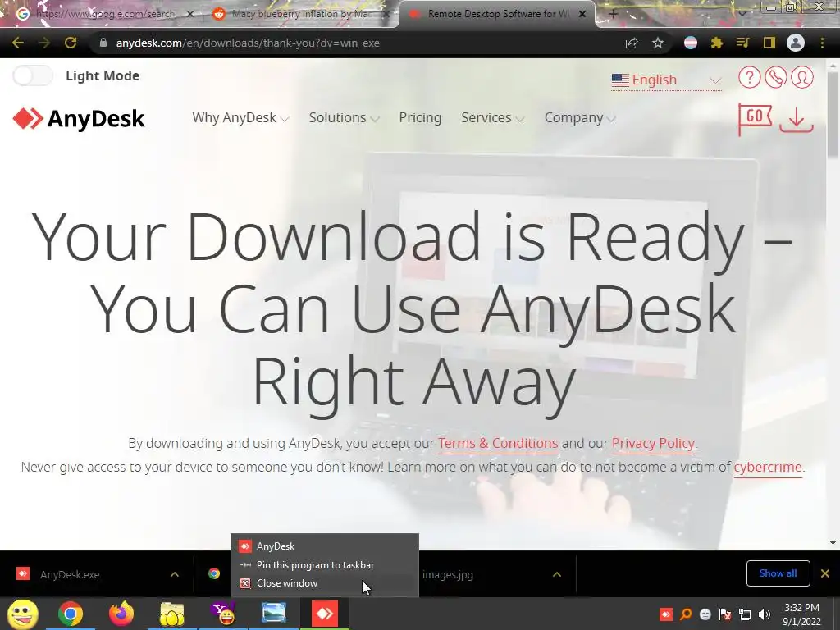Screen dimensions: 840x630
Task: Open the Chrome profile avatar
Action: click(796, 43)
